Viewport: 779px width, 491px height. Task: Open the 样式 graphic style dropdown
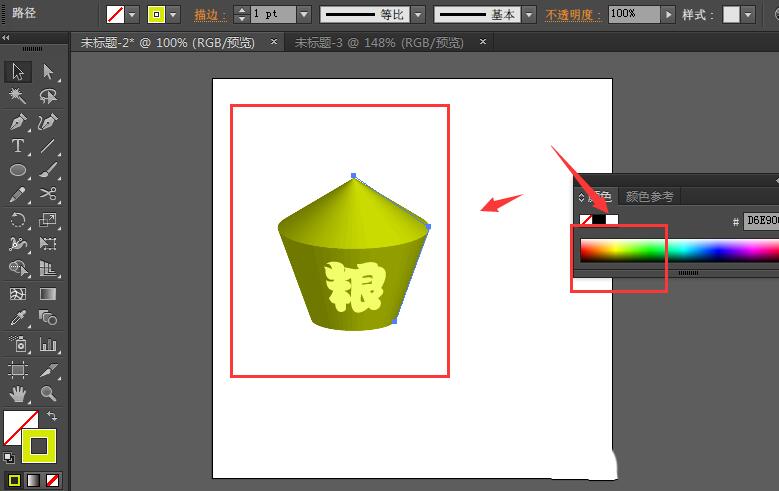point(748,14)
